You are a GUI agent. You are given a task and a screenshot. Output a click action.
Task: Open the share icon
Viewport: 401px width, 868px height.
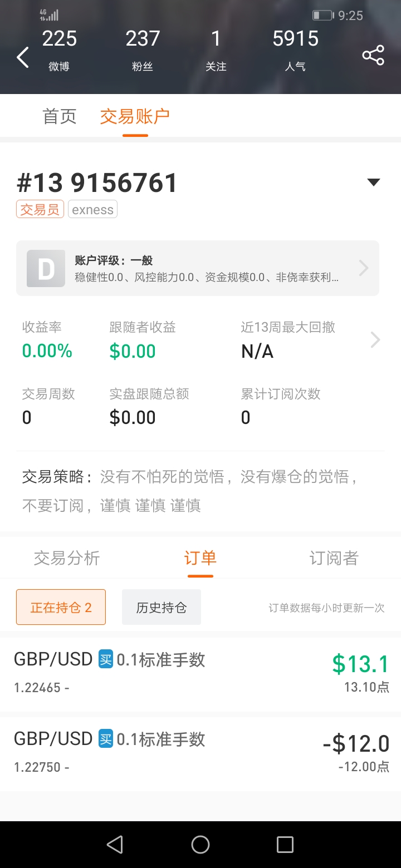[373, 55]
